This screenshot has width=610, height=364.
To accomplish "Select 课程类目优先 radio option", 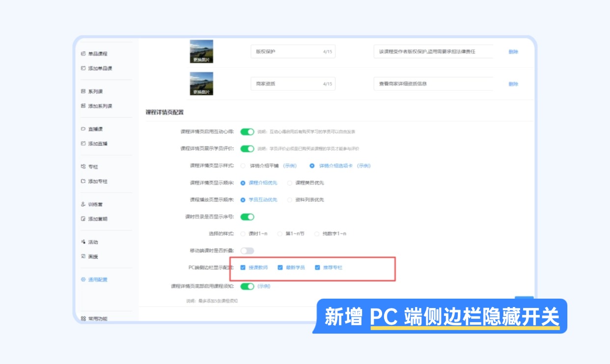I will pyautogui.click(x=289, y=183).
